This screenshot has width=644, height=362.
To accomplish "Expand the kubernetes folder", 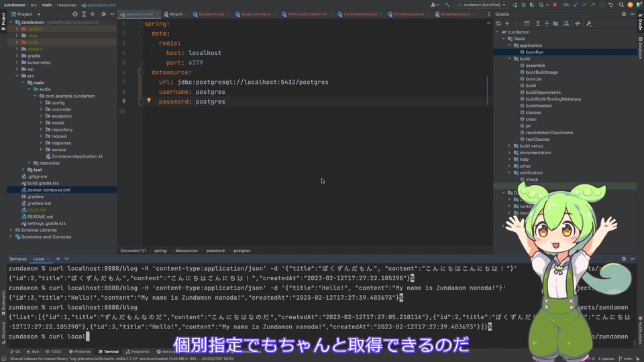I will point(17,62).
